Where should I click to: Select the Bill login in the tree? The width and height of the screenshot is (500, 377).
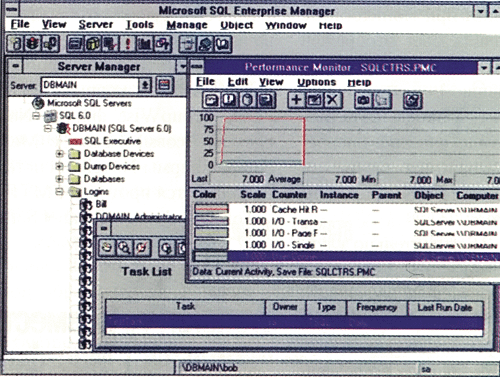pyautogui.click(x=101, y=204)
